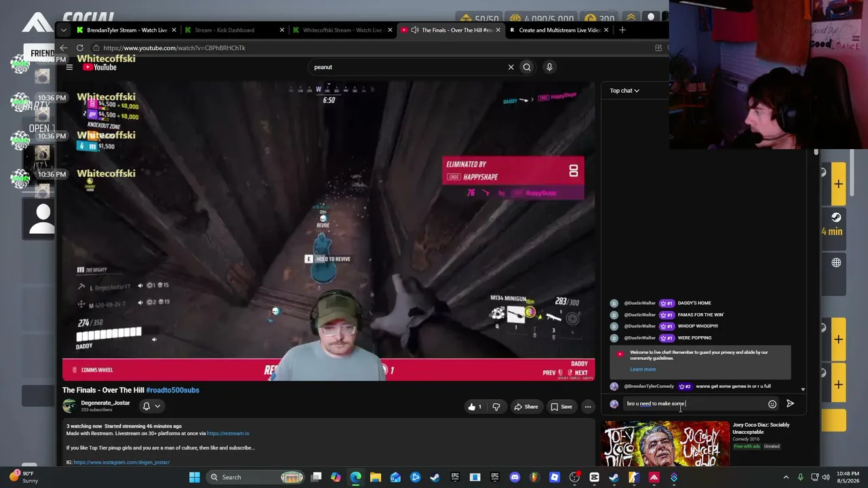Open Outlook from the taskbar
Image resolution: width=868 pixels, height=488 pixels.
[395, 477]
